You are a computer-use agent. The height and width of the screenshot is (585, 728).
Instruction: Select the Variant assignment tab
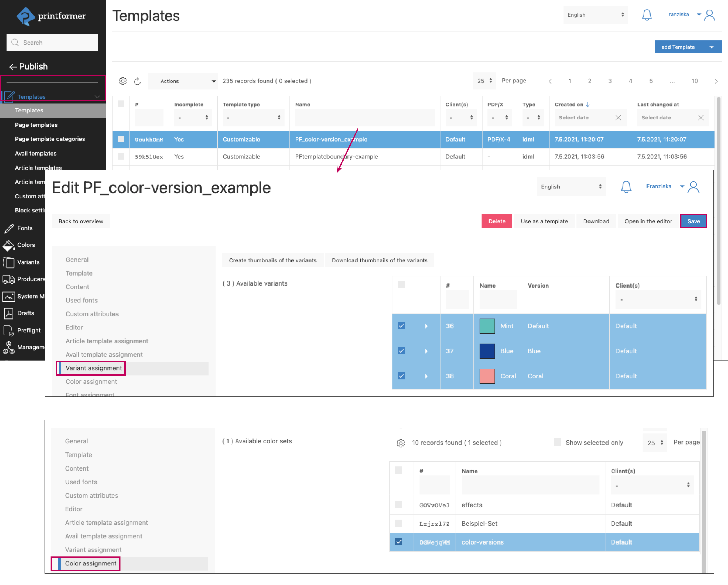tap(94, 368)
